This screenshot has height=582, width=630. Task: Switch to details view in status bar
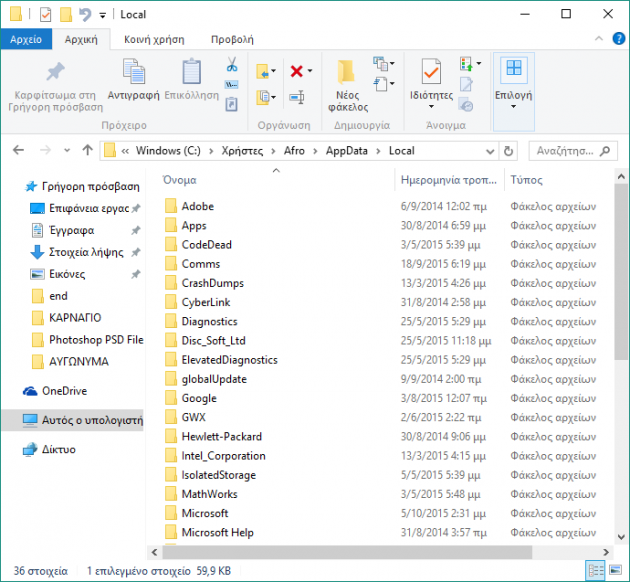(x=597, y=570)
